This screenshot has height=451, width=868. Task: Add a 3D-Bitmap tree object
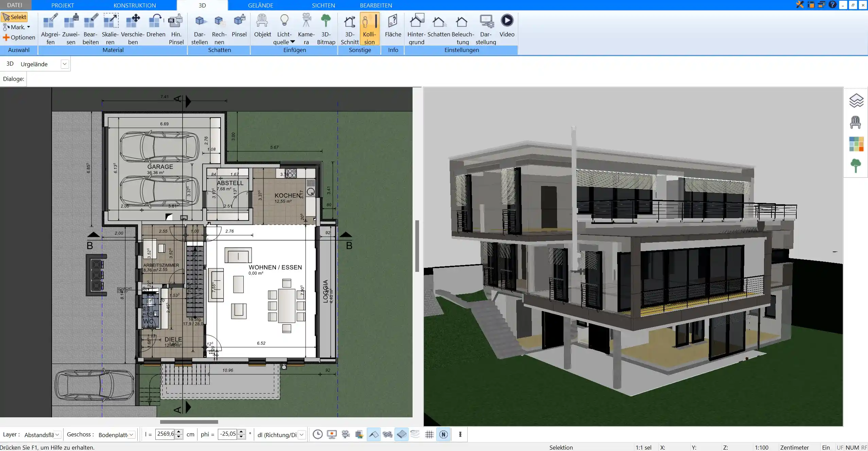pyautogui.click(x=326, y=29)
